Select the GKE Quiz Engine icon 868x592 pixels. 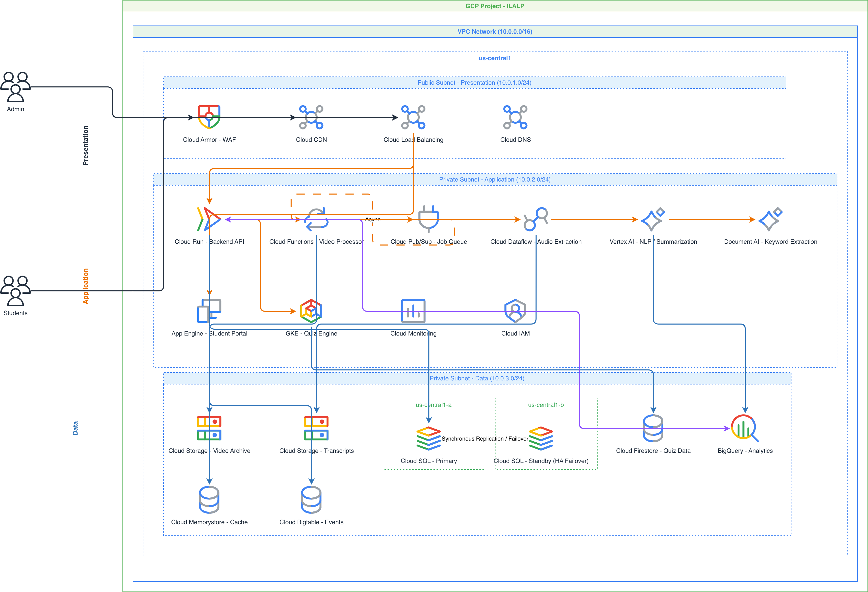pos(311,311)
